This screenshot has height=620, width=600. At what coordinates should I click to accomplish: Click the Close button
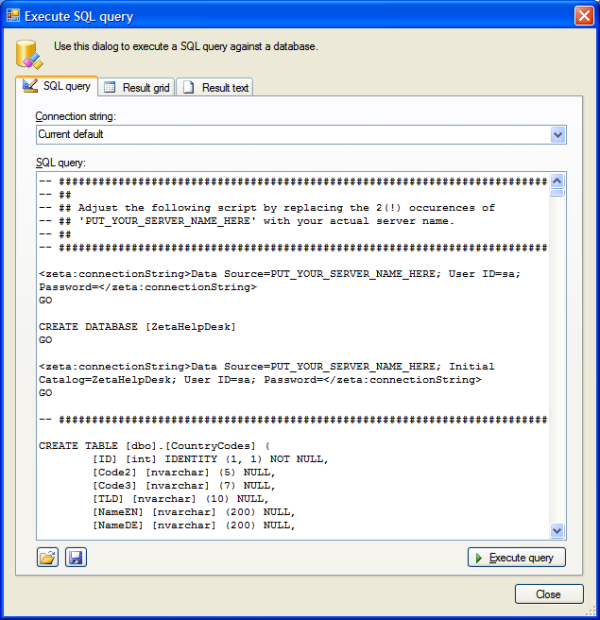click(549, 594)
